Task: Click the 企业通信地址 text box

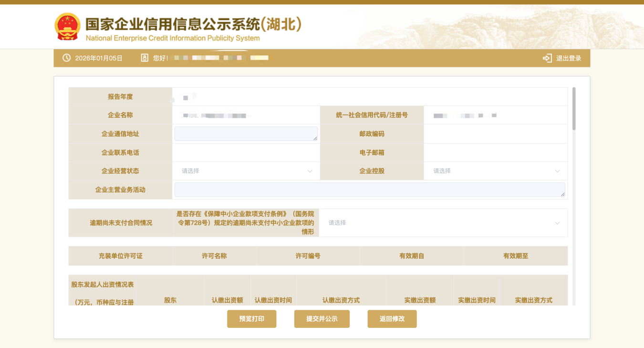Action: (x=246, y=134)
